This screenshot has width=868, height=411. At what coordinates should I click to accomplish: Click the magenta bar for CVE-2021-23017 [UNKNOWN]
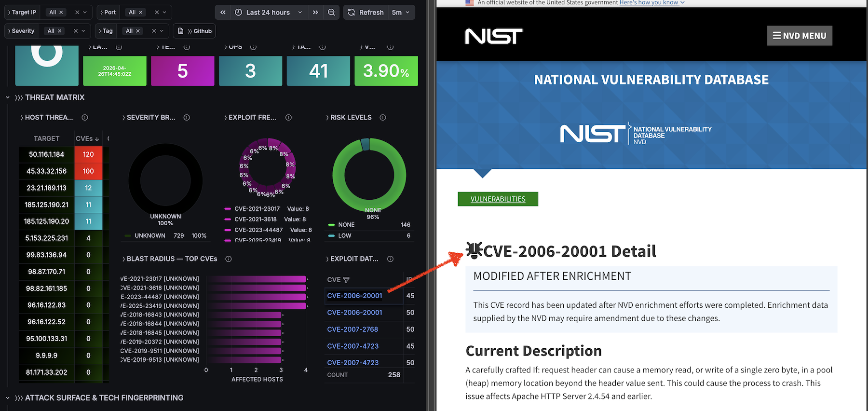(257, 279)
